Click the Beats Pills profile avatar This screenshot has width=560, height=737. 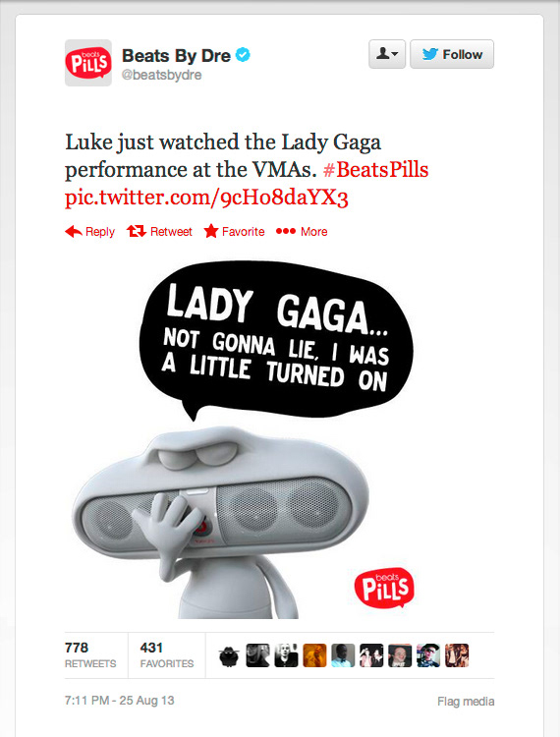(88, 63)
